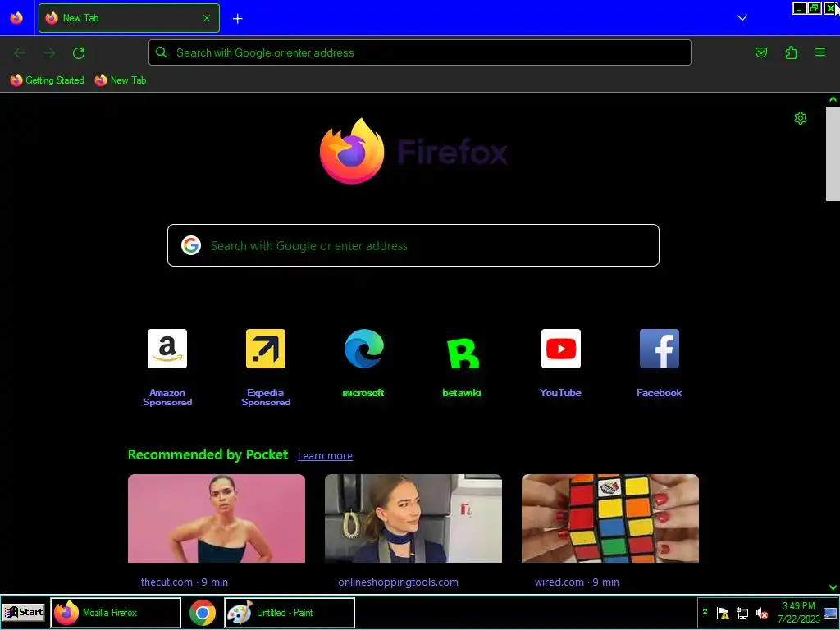Focus the toolbar address bar
Screen dimensions: 840x630
[x=419, y=52]
